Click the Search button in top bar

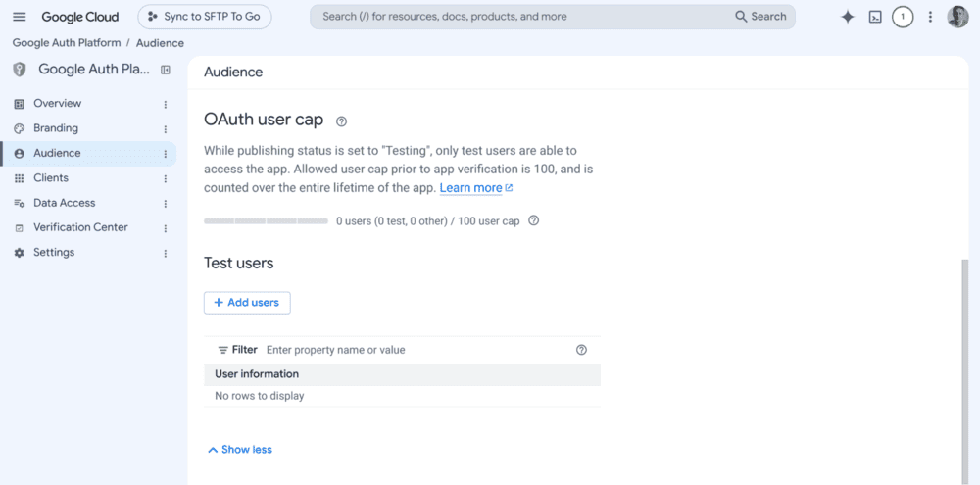pyautogui.click(x=760, y=17)
